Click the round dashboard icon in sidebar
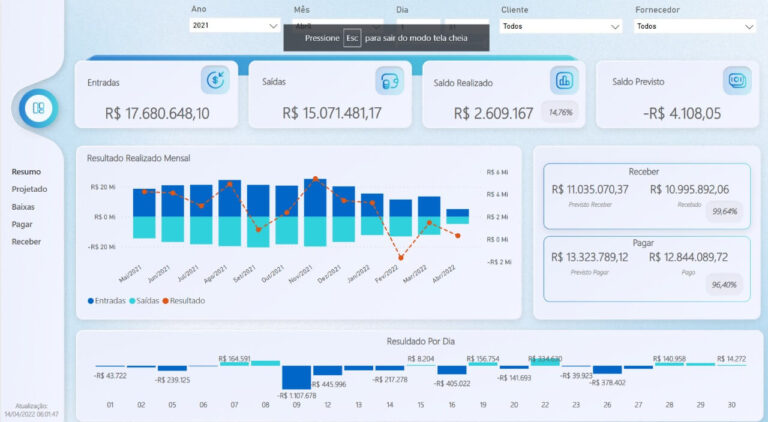Screen dimensions: 768x422 tap(38, 108)
